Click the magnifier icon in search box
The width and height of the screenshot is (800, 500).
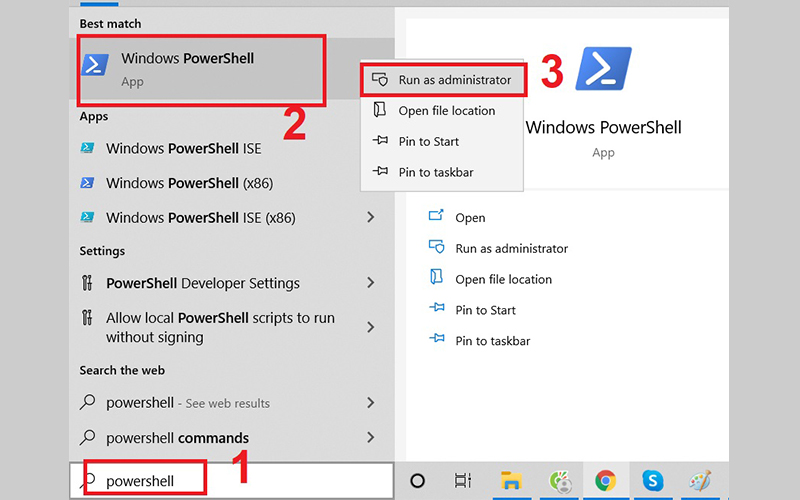88,480
